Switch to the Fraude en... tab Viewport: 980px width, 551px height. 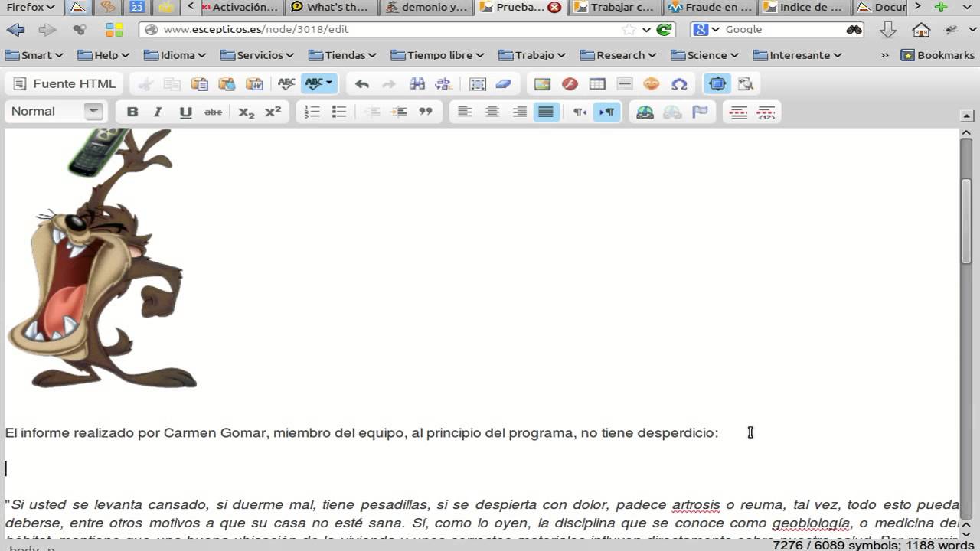pyautogui.click(x=709, y=8)
